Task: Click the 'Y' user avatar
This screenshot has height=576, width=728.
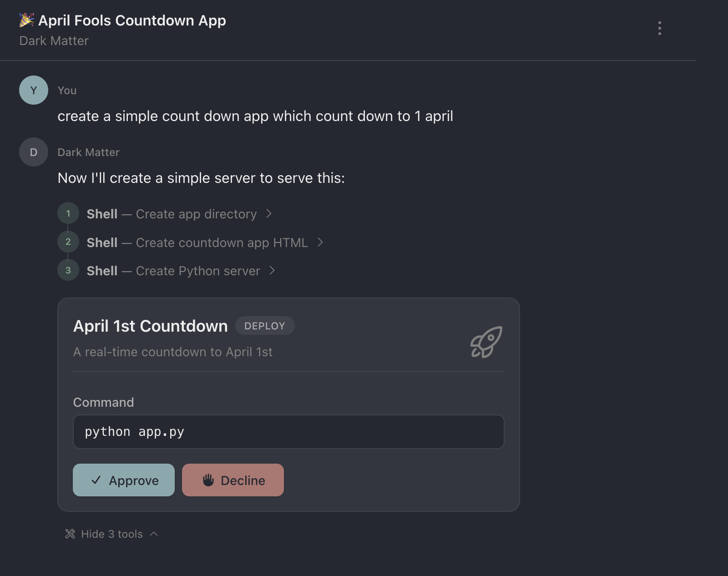Action: [x=33, y=90]
